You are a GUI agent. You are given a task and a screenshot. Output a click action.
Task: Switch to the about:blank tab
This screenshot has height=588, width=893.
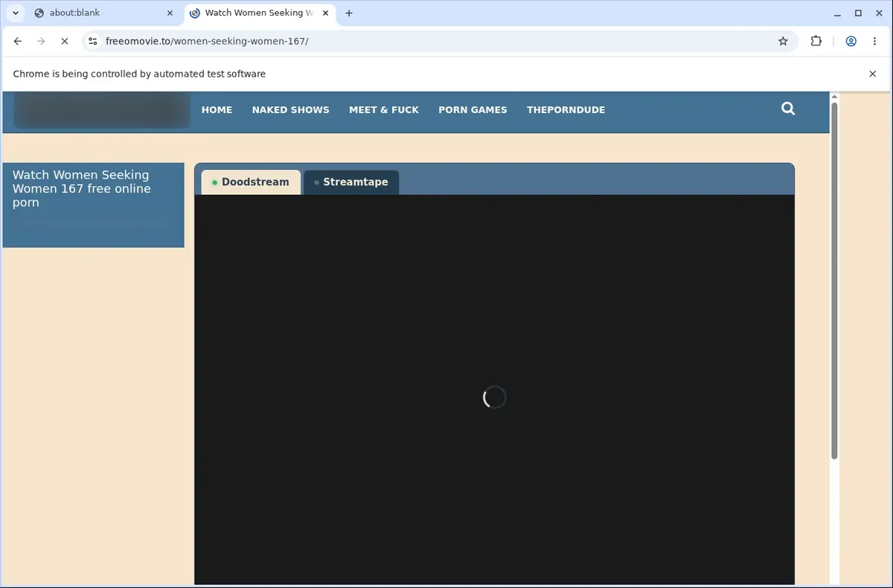pyautogui.click(x=104, y=13)
